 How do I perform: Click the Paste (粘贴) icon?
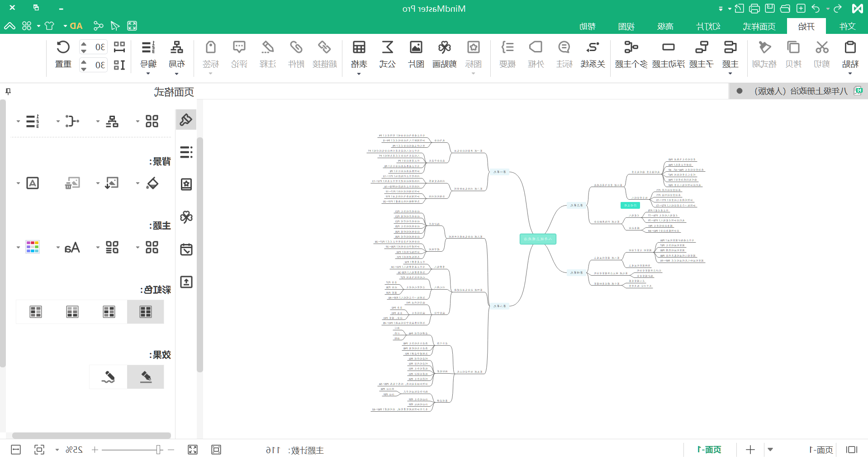tap(850, 47)
